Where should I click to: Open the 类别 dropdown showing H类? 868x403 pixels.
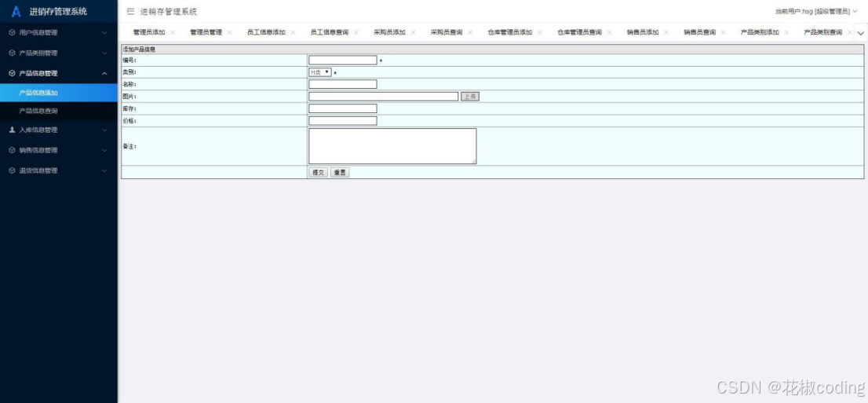[320, 72]
